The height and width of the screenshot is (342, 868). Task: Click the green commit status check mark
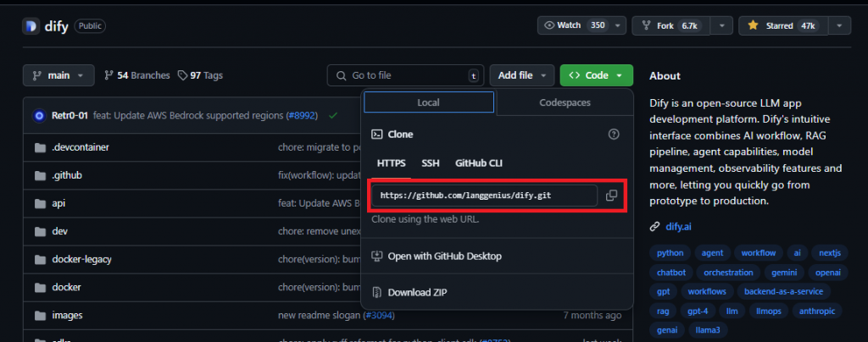(332, 115)
